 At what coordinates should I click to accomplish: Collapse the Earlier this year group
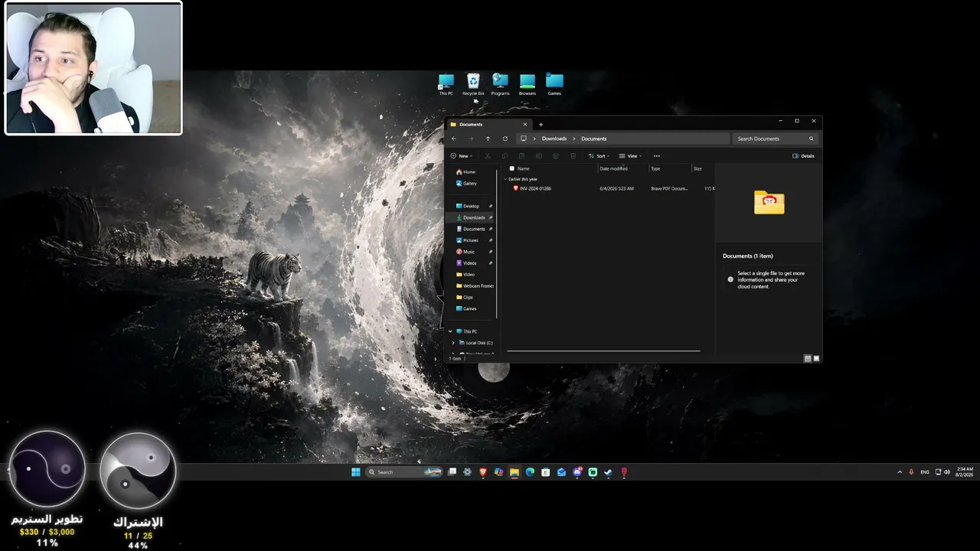(x=505, y=179)
